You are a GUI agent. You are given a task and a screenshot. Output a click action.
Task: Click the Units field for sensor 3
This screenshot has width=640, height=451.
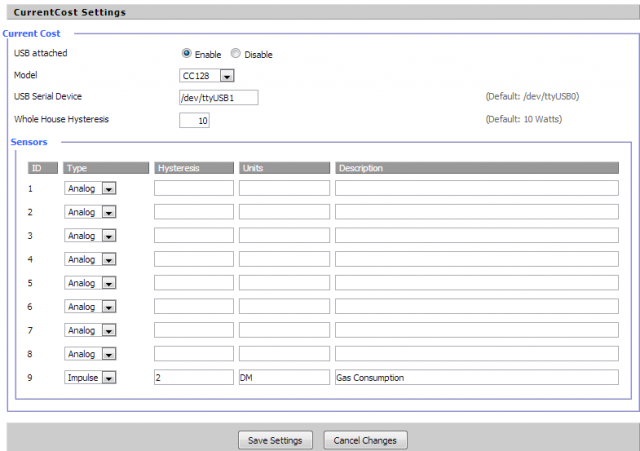(284, 235)
